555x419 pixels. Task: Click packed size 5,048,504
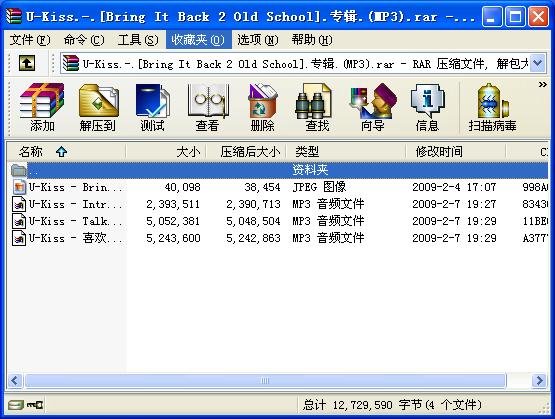[x=253, y=221]
